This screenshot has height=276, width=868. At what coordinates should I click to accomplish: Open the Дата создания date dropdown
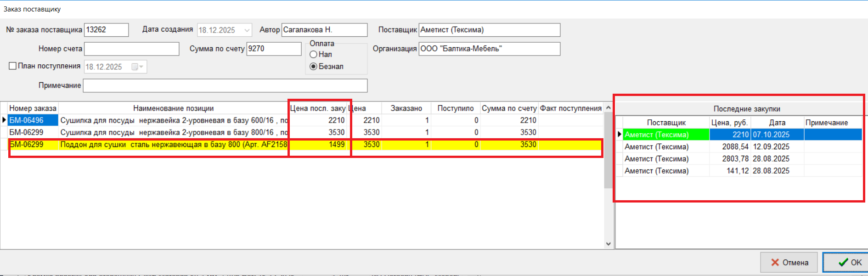(247, 30)
